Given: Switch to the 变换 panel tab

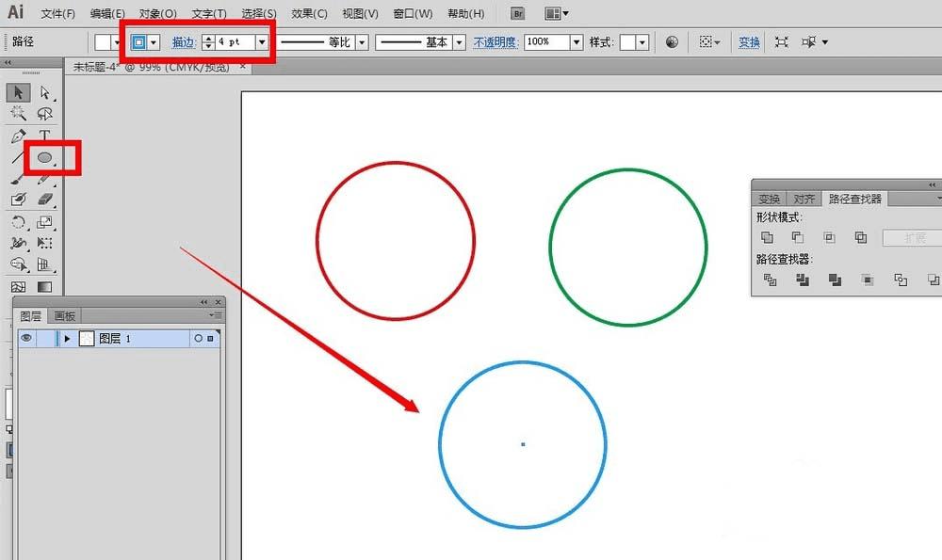Looking at the screenshot, I should coord(769,199).
